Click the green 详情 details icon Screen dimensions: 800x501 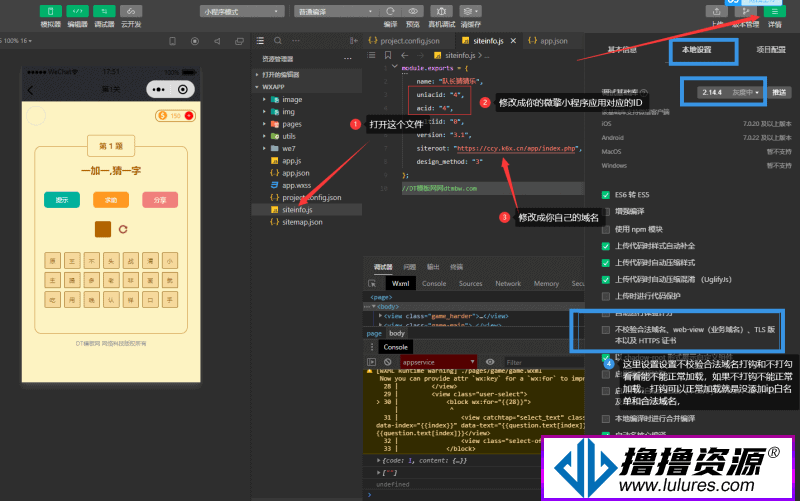(x=774, y=11)
